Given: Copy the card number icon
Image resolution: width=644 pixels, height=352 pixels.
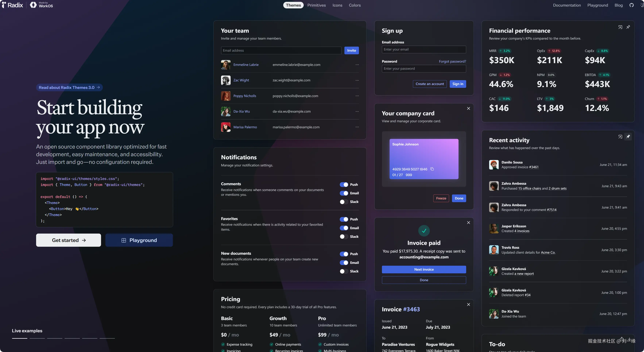Looking at the screenshot, I should pyautogui.click(x=432, y=169).
